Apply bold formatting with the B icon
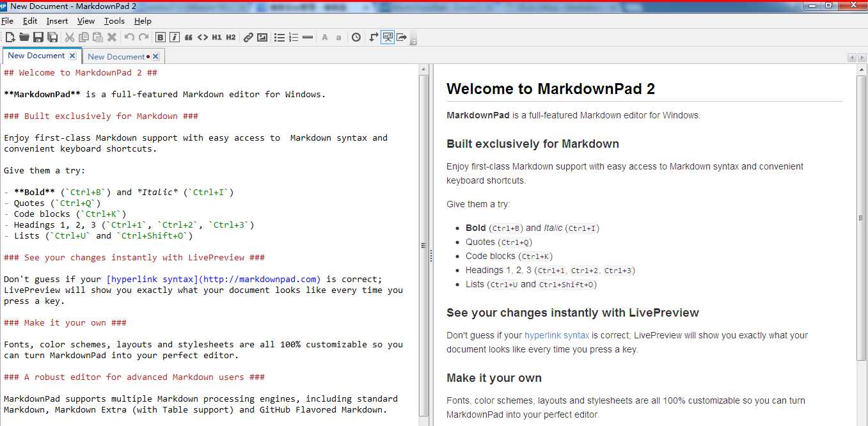The image size is (868, 426). click(x=161, y=37)
